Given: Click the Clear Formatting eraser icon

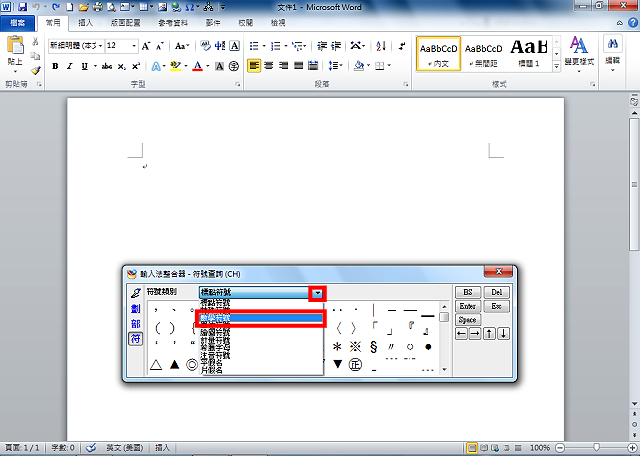Looking at the screenshot, I should pyautogui.click(x=205, y=46).
